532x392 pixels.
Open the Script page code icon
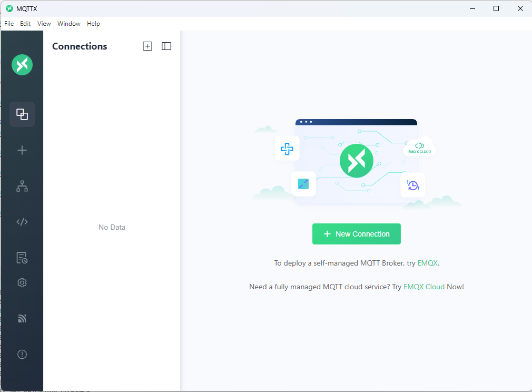coord(22,222)
